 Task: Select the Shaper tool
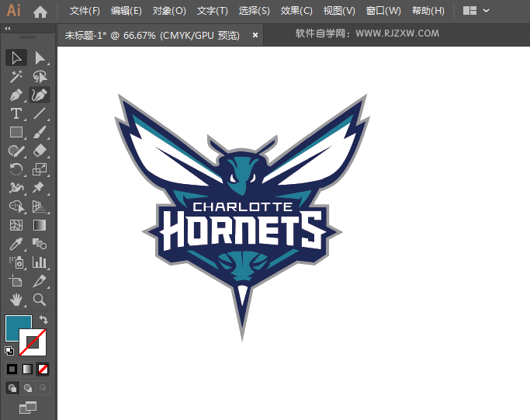[16, 151]
